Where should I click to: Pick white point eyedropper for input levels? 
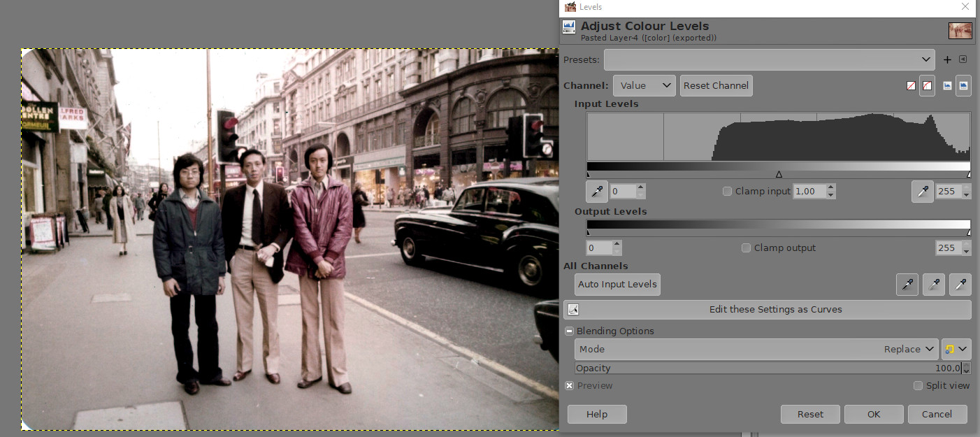click(x=922, y=191)
